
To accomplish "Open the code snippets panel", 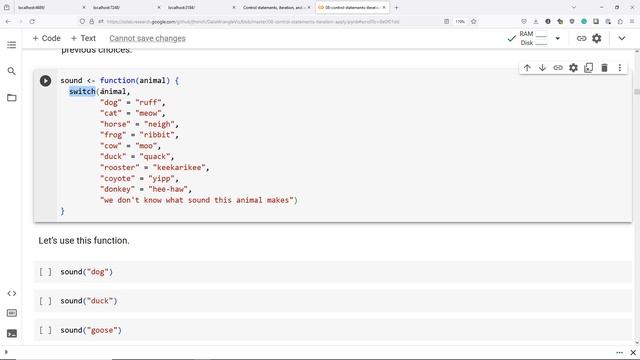I will coord(11,293).
